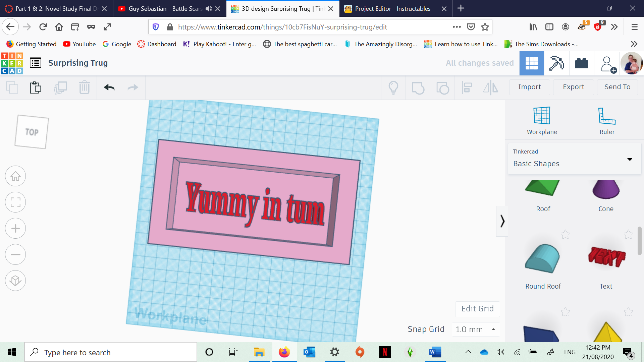Viewport: 644px width, 362px height.
Task: Click the Import button
Action: point(529,87)
